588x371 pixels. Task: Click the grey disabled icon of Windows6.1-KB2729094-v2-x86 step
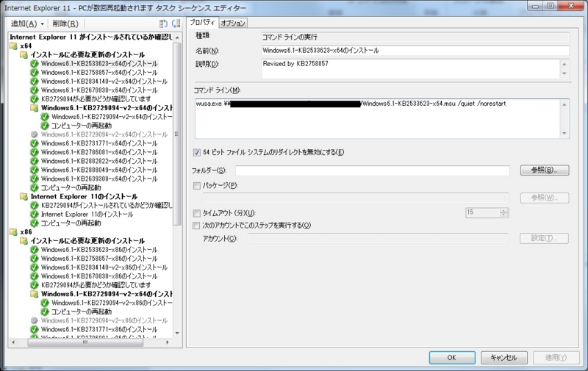[x=35, y=320]
